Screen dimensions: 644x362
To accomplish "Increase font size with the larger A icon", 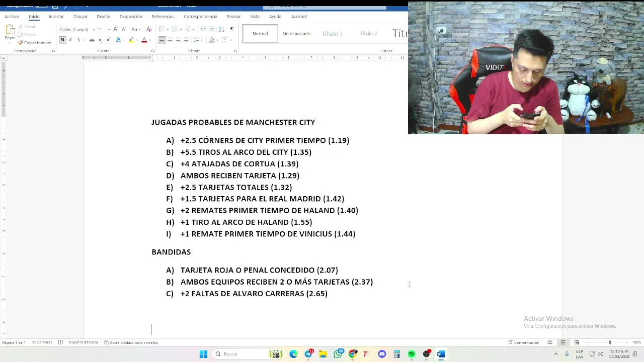I will pos(116,29).
